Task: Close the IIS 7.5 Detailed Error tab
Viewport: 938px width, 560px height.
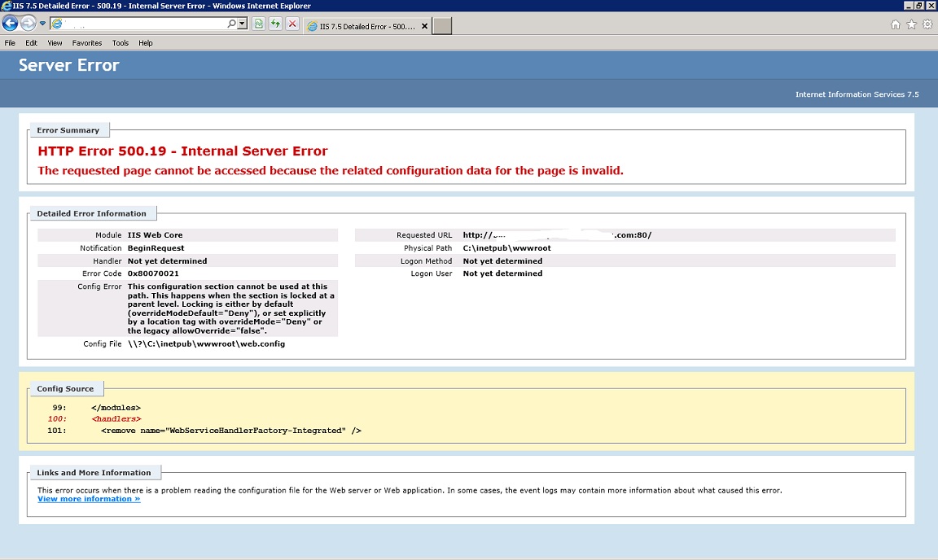Action: 425,26
